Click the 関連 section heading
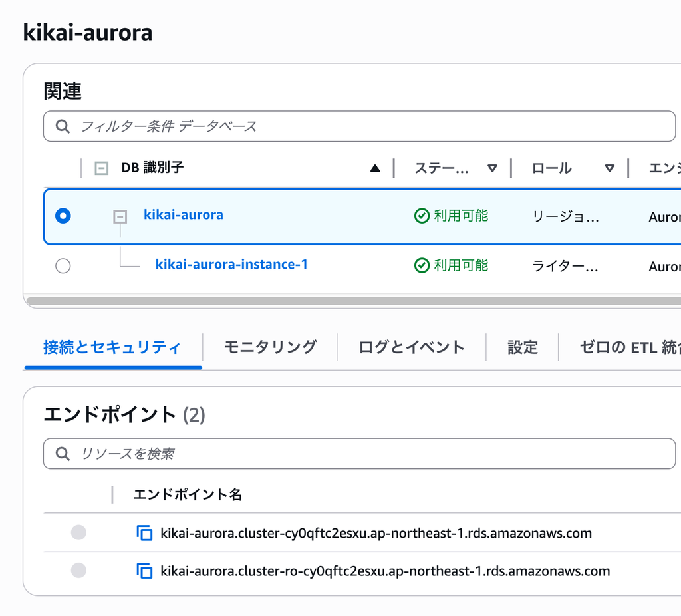The width and height of the screenshot is (681, 616). pyautogui.click(x=63, y=91)
